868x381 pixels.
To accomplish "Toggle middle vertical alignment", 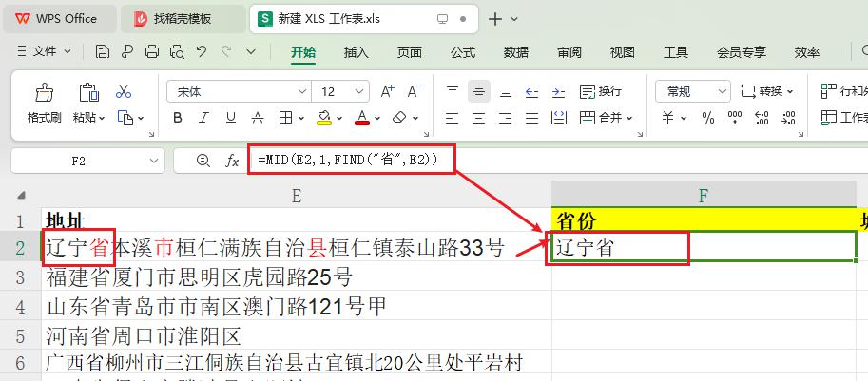I will [479, 91].
